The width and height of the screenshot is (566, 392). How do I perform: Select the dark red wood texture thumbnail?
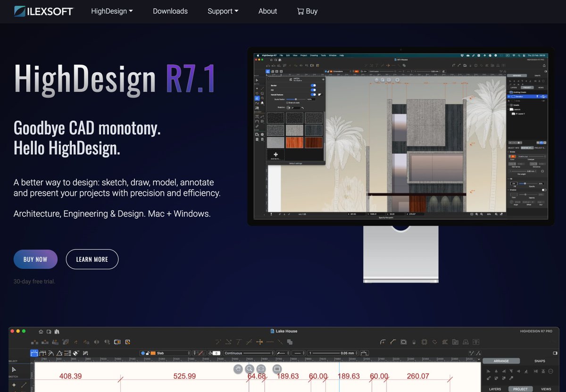314,142
